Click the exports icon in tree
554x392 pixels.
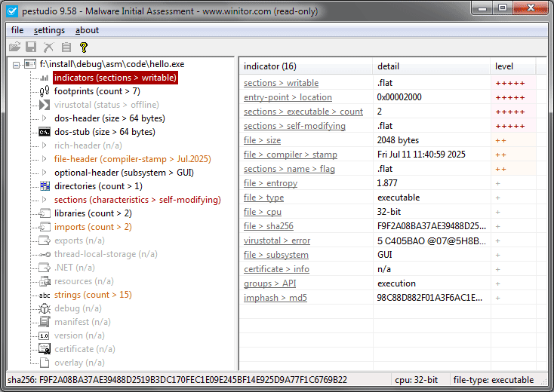[45, 240]
